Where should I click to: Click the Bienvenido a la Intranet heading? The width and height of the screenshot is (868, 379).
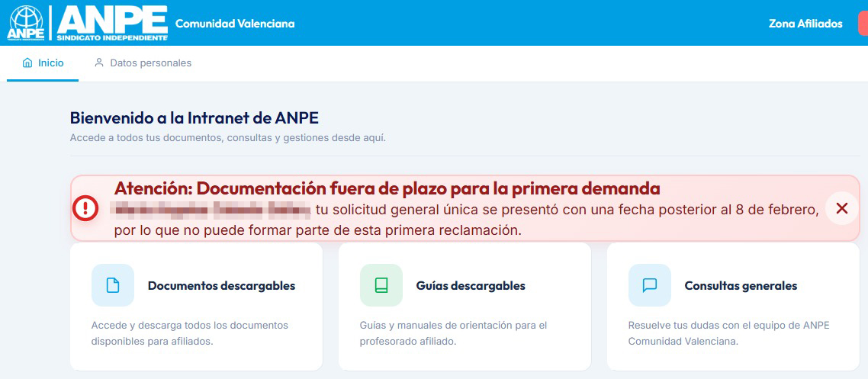pyautogui.click(x=194, y=117)
